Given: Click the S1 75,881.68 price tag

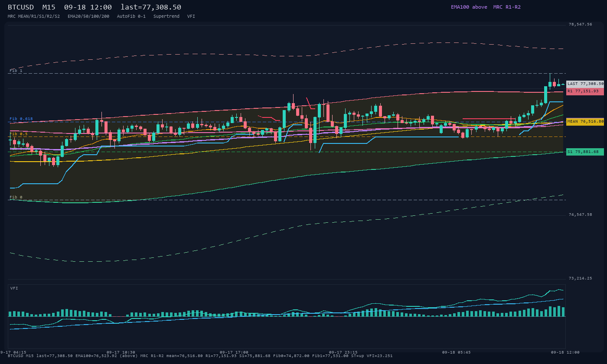Looking at the screenshot, I should [585, 152].
